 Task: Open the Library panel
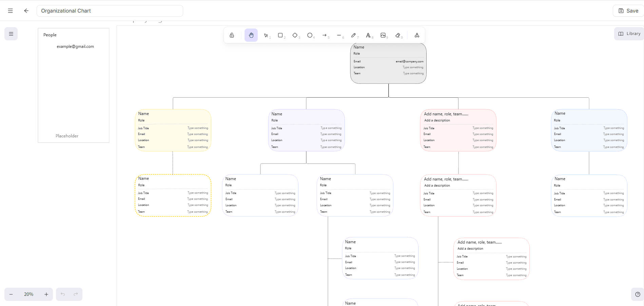pyautogui.click(x=629, y=34)
